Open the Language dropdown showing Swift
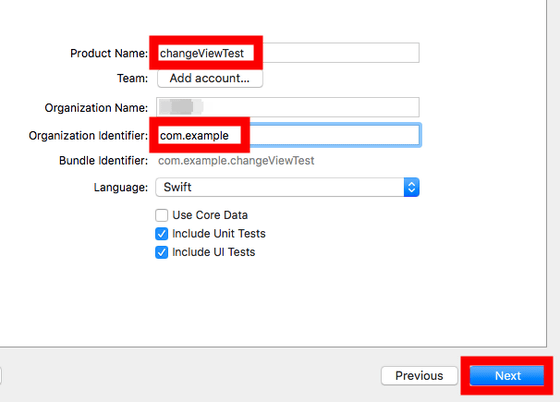 (x=287, y=187)
